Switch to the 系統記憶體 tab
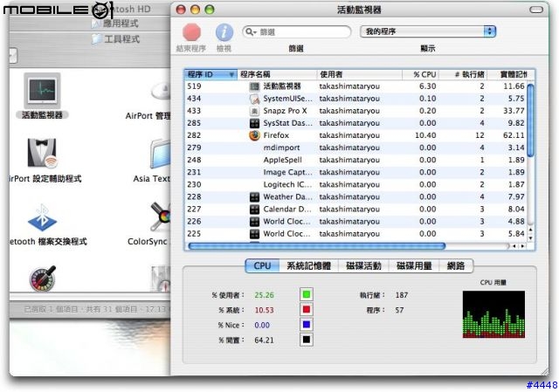559x392 pixels. (x=308, y=266)
